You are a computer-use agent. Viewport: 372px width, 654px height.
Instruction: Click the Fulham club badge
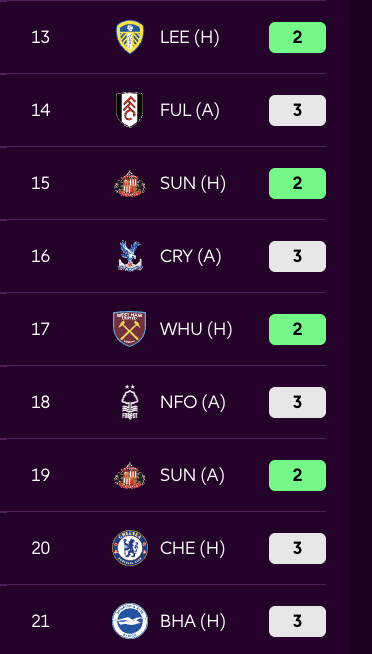(130, 110)
